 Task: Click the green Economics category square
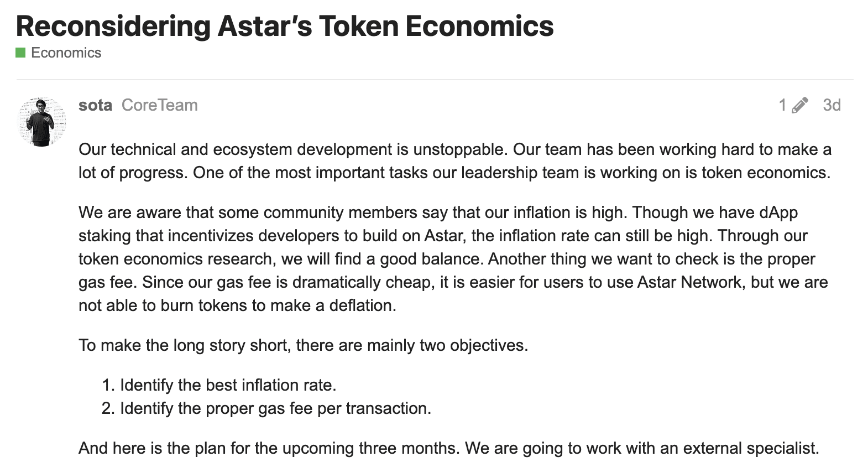[x=20, y=53]
